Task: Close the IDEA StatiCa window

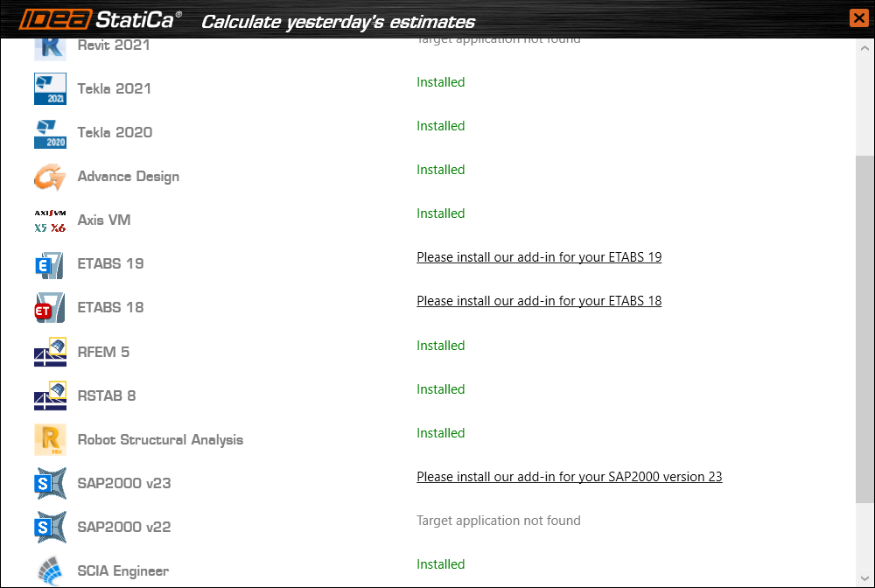Action: pyautogui.click(x=858, y=18)
